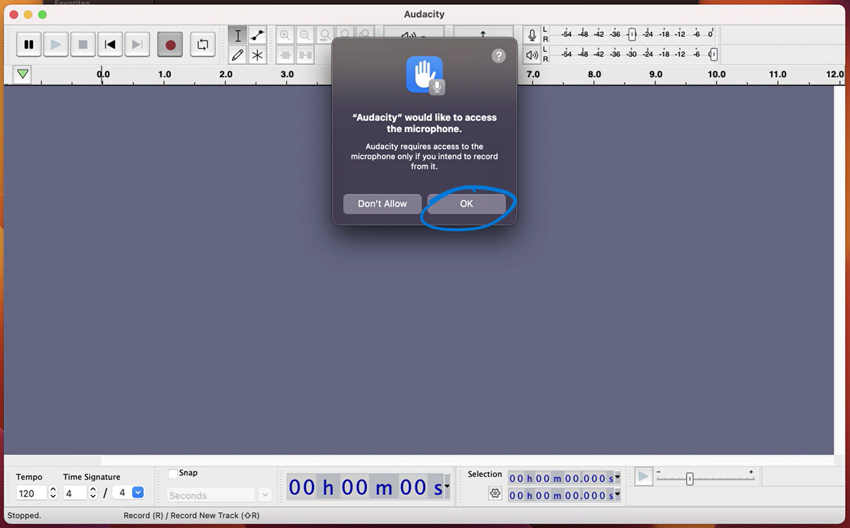Toggle the Loop button

click(x=203, y=44)
